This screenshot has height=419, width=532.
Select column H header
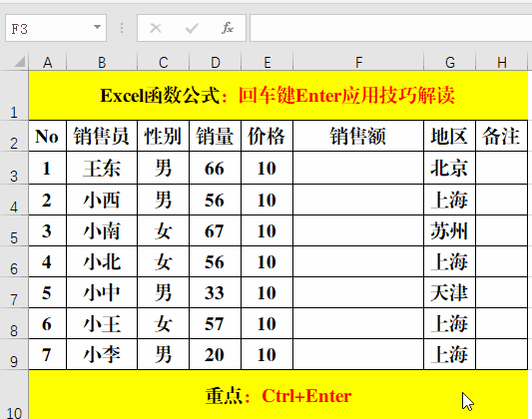502,62
